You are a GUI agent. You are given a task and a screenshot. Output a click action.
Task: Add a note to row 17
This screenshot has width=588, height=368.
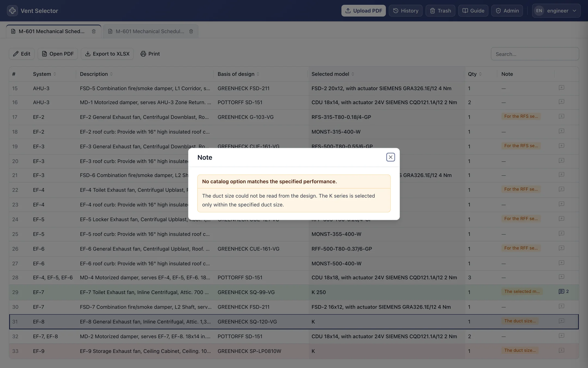(x=561, y=116)
